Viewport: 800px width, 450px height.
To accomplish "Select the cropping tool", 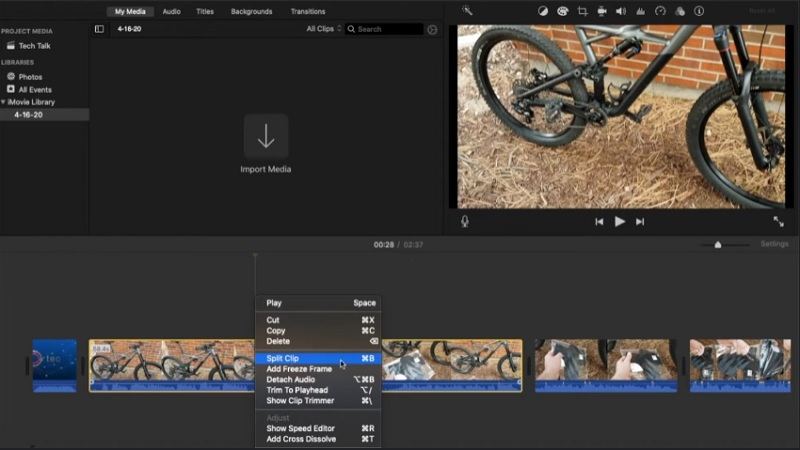I will (x=582, y=11).
